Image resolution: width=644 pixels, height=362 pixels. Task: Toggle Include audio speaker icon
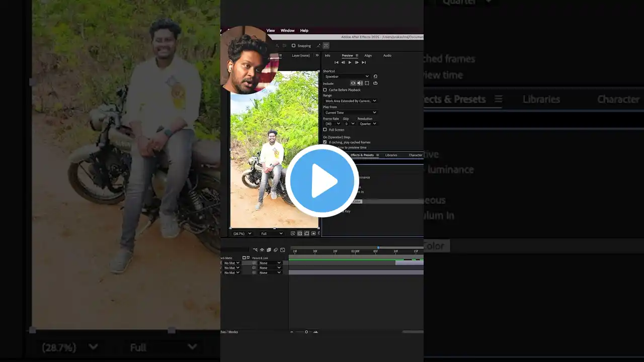pos(360,83)
